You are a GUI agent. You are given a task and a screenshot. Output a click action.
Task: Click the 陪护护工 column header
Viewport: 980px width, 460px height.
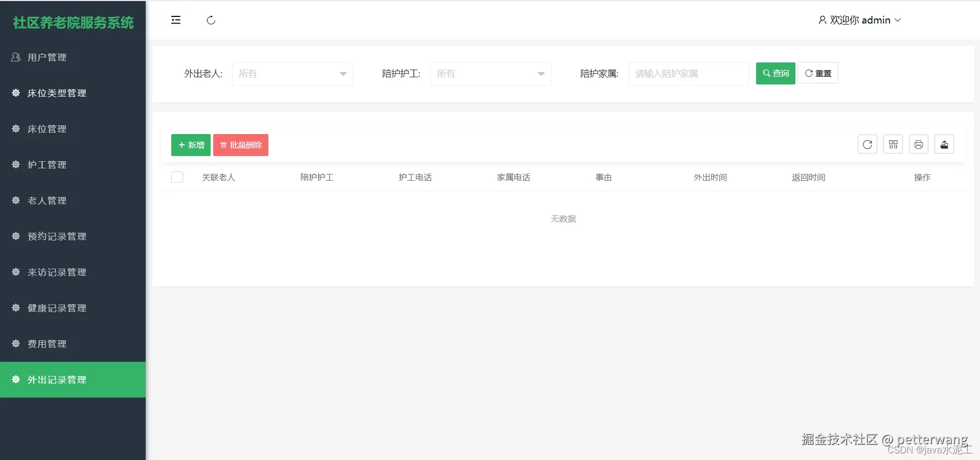tap(317, 177)
